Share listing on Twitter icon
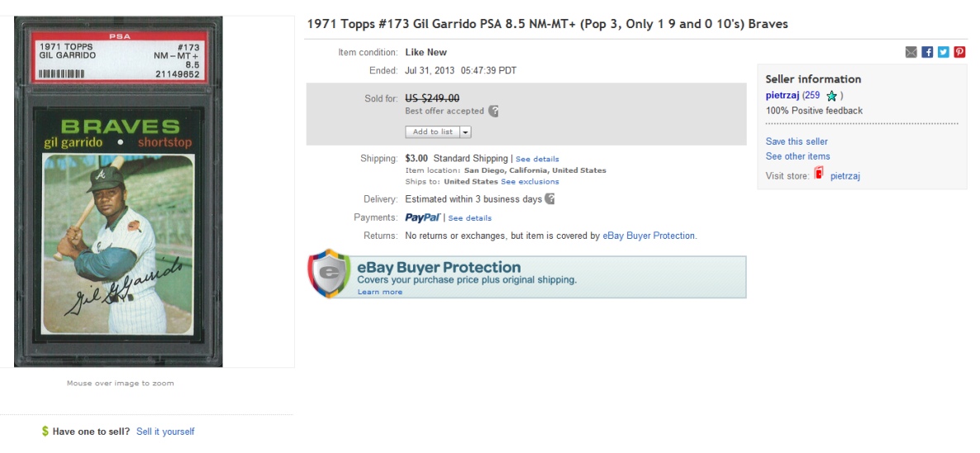 pyautogui.click(x=943, y=52)
